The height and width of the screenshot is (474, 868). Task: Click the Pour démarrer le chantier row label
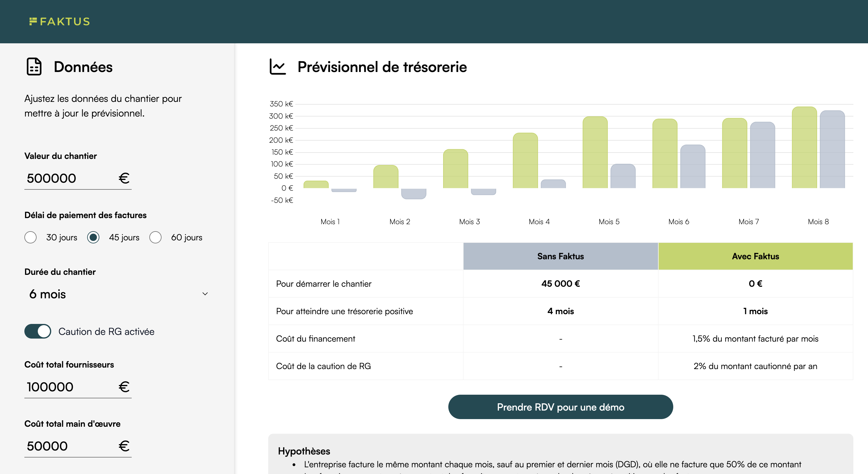tap(323, 284)
